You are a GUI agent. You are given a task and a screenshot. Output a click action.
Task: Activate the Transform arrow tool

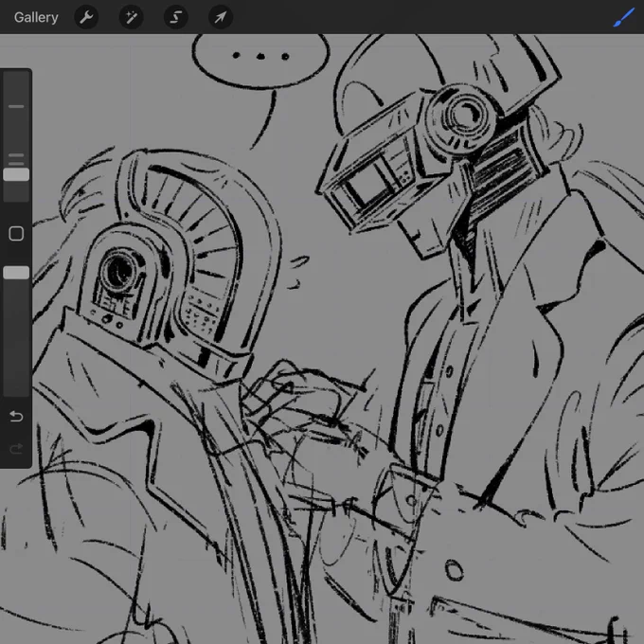[221, 17]
